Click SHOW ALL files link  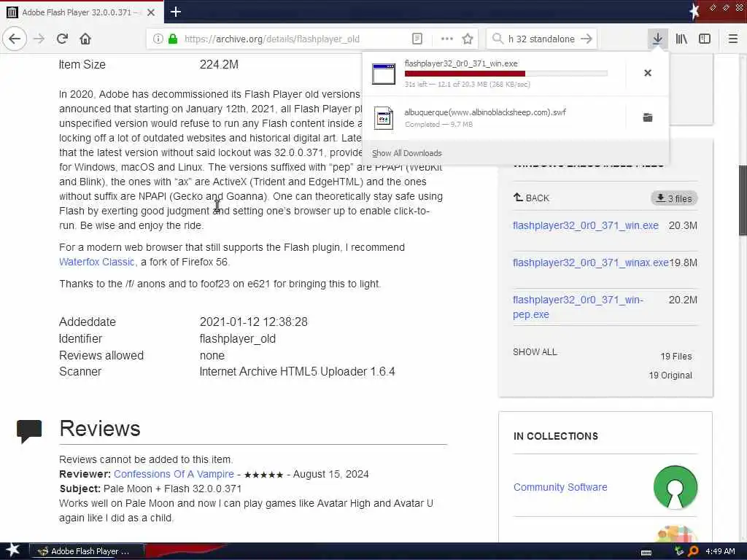click(535, 352)
